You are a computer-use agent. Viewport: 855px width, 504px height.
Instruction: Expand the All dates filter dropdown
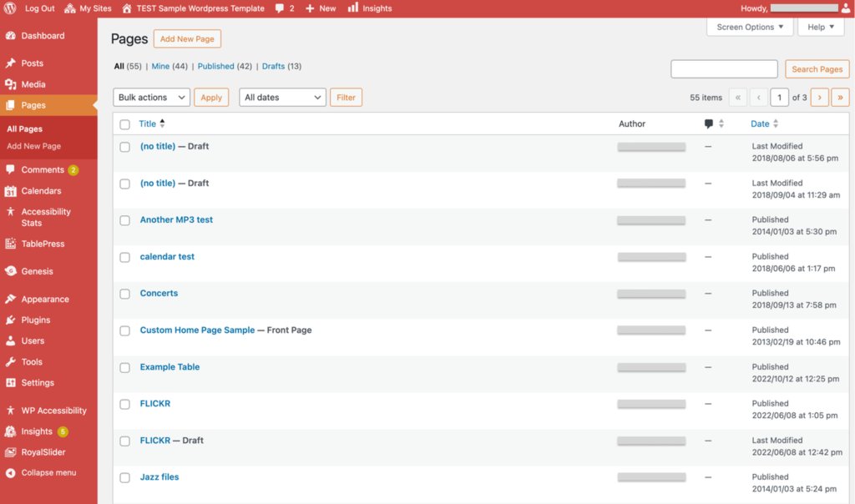pyautogui.click(x=281, y=98)
